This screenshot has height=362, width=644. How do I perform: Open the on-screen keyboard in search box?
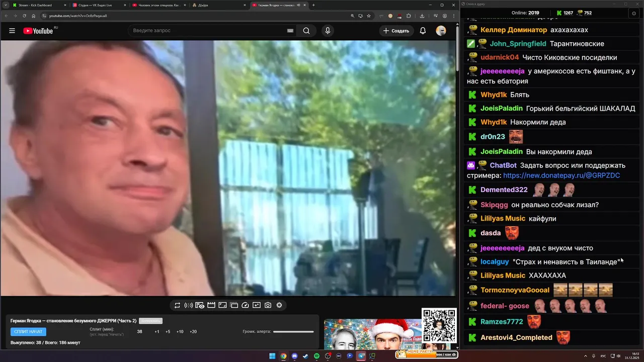pyautogui.click(x=290, y=31)
